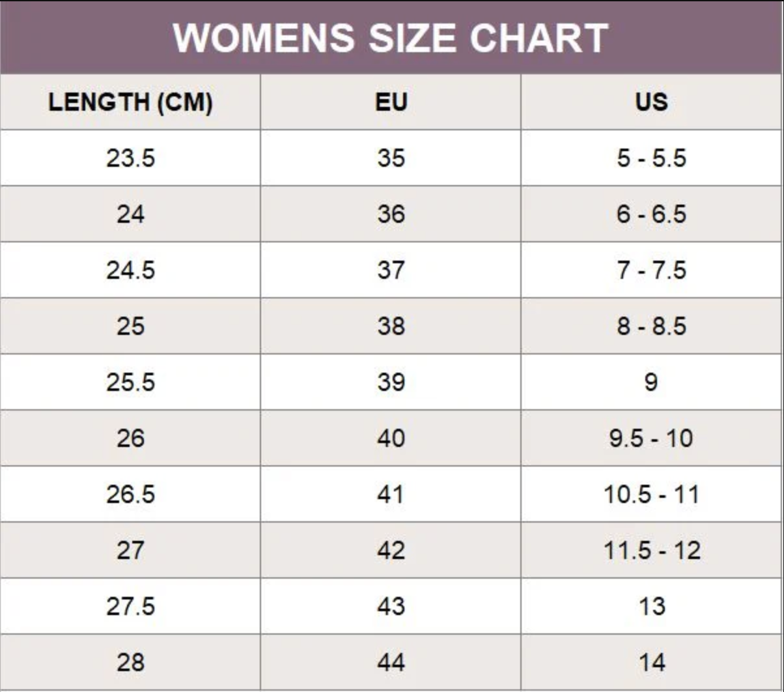Click the 24.5 length cell

coord(130,270)
